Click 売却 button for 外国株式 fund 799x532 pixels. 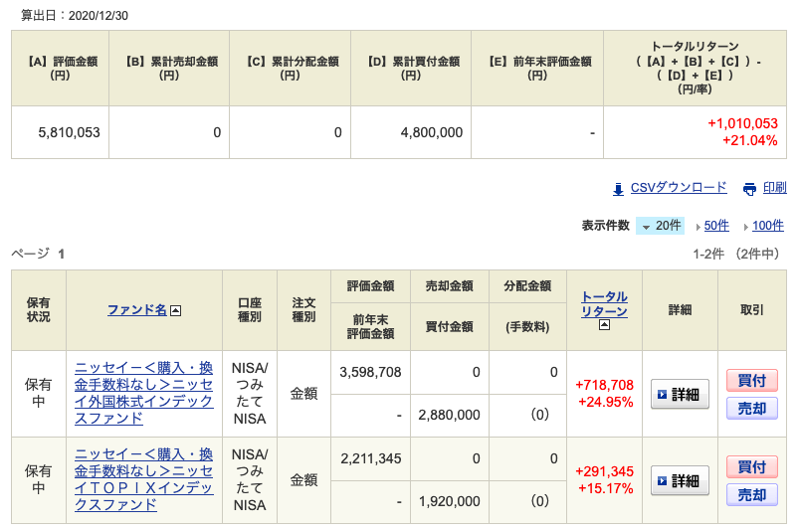[x=752, y=409]
